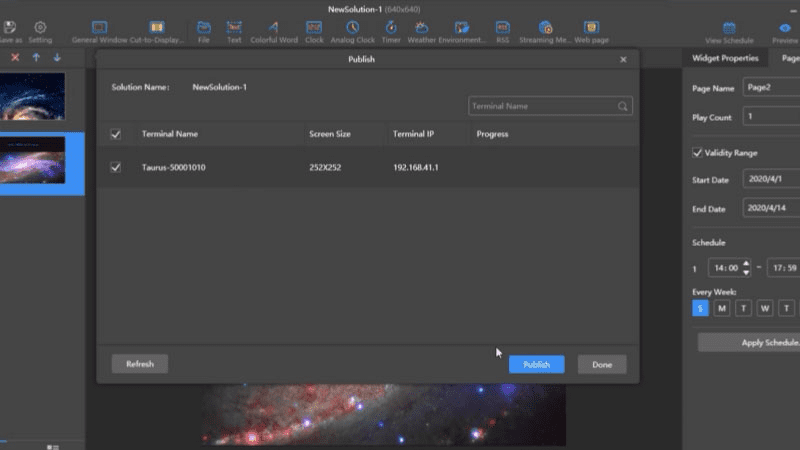Toggle the T button after W
Image resolution: width=800 pixels, height=450 pixels.
click(786, 308)
